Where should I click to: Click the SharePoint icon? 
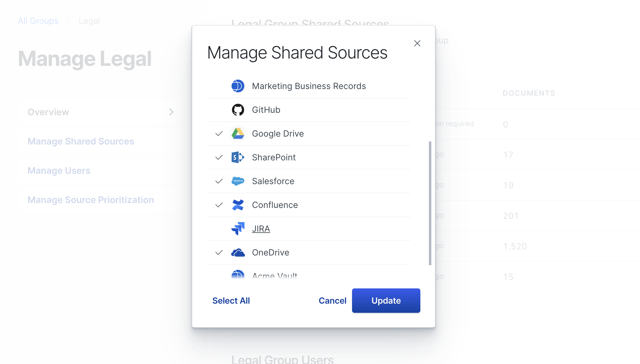(x=238, y=157)
